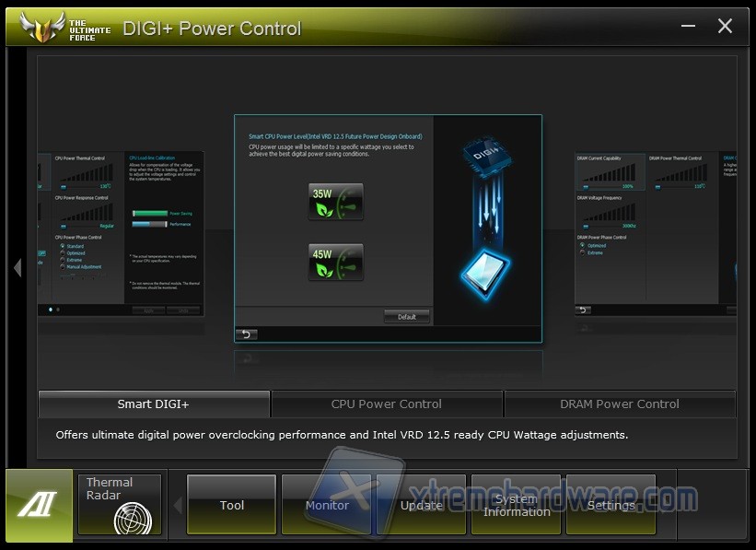Switch to the DRAM Power Control tab
Screen dimensions: 756x550
(620, 404)
